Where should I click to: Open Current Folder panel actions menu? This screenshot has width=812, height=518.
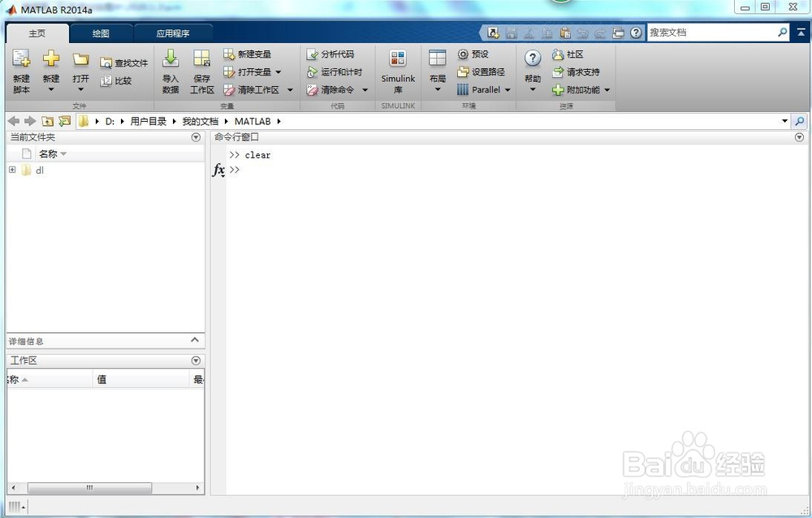196,137
